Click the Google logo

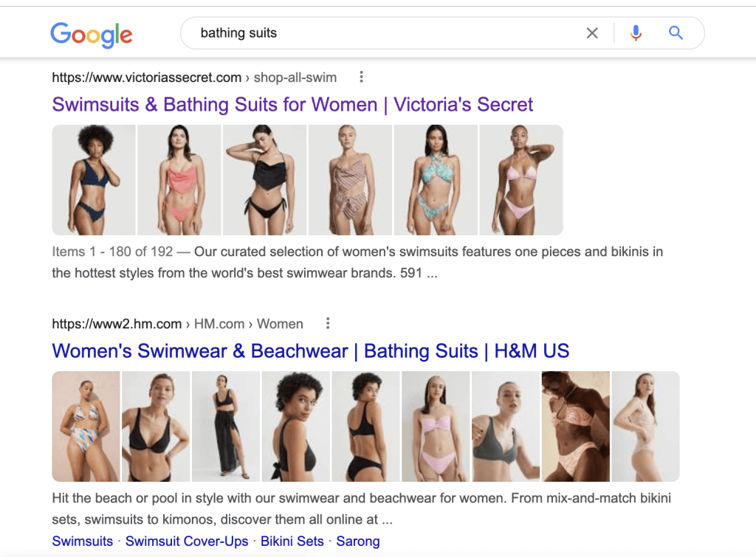pyautogui.click(x=92, y=34)
